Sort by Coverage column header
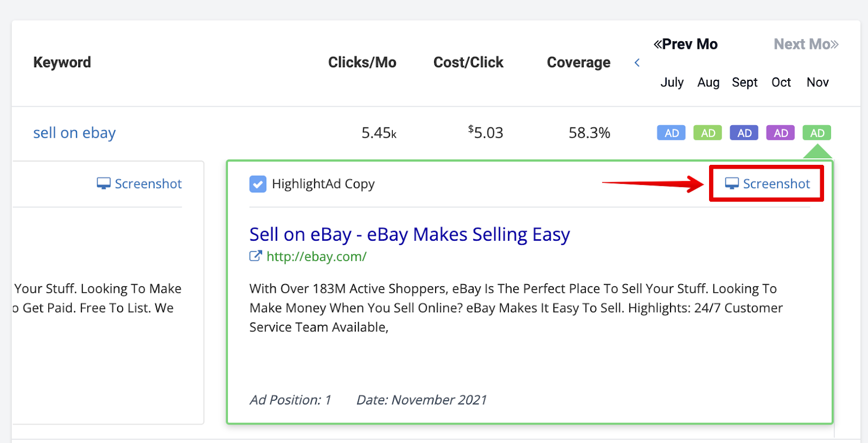 [579, 62]
